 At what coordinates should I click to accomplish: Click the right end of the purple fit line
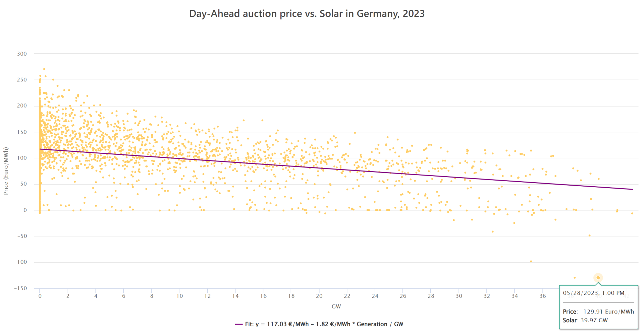(632, 189)
